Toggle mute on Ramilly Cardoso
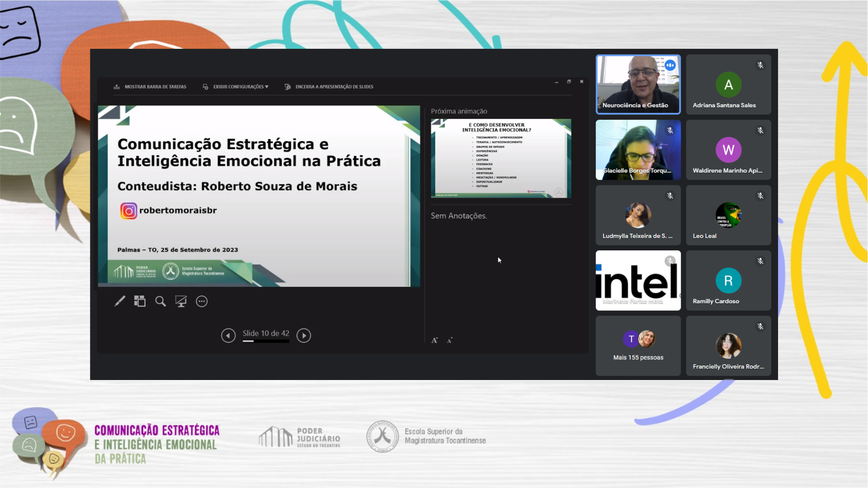Viewport: 868px width, 488px height. point(760,261)
